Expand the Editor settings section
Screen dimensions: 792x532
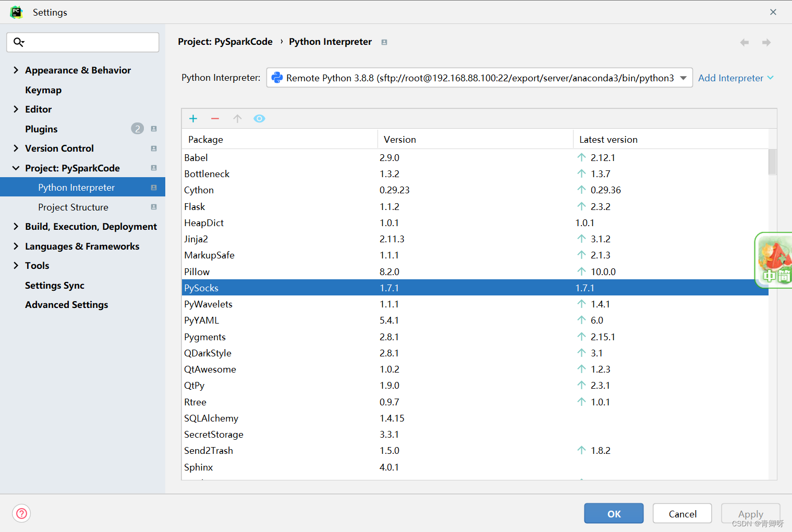pos(16,109)
